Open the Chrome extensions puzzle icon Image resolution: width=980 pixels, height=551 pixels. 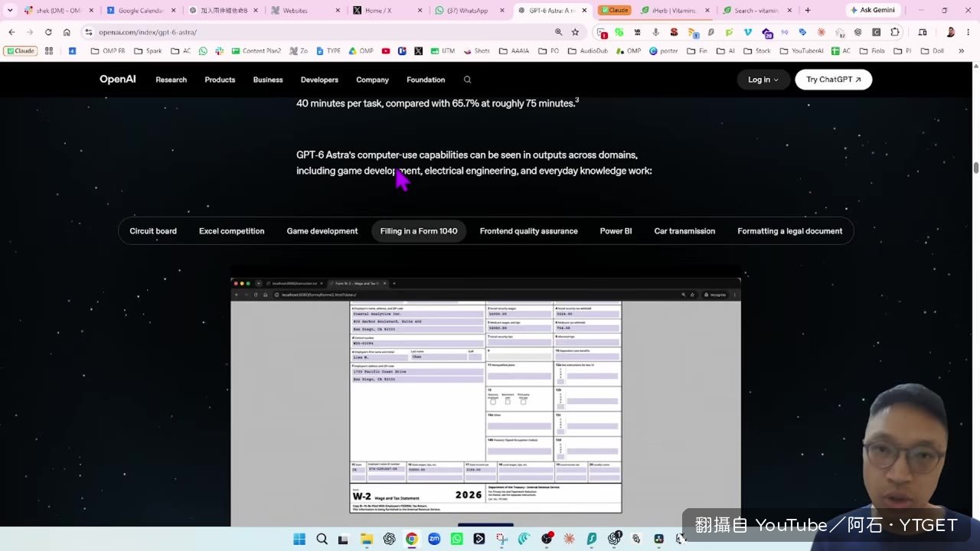[x=895, y=32]
